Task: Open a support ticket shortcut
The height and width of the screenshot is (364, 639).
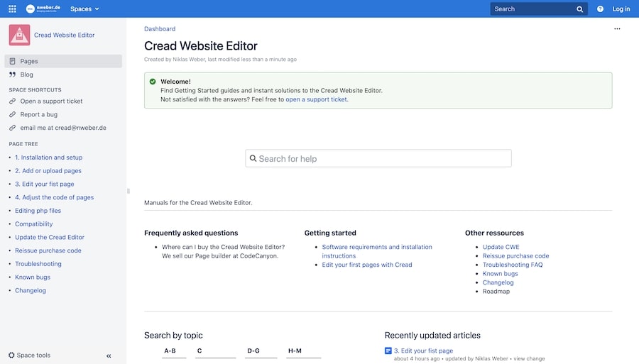Action: 51,101
